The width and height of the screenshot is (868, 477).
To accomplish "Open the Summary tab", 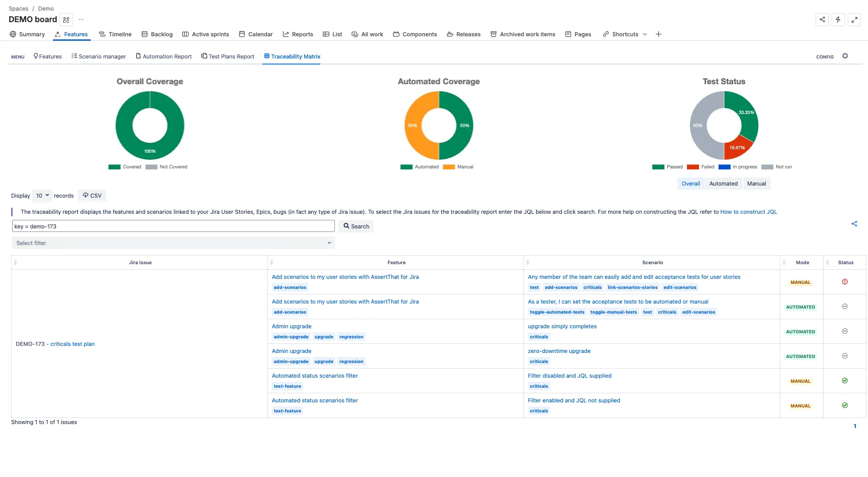I will [27, 34].
